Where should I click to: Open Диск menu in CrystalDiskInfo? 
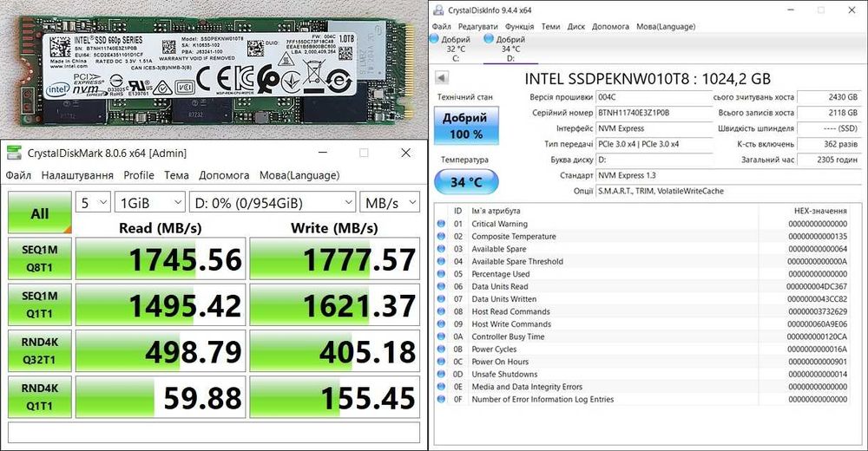pos(575,27)
